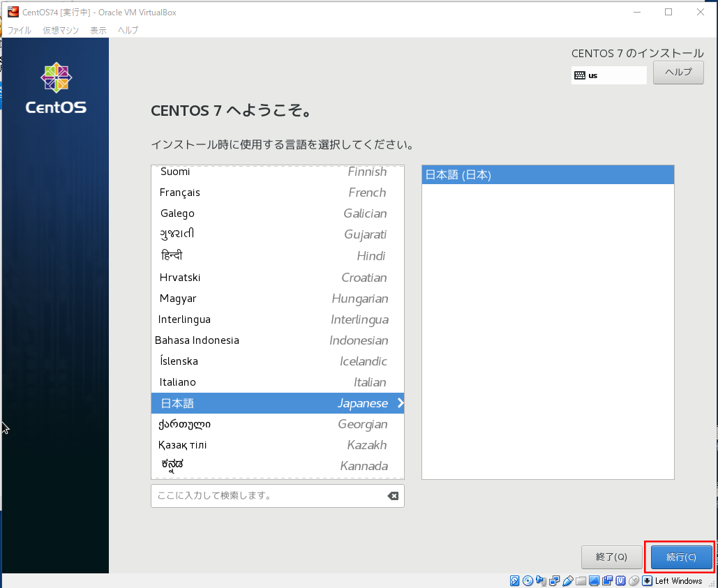Image resolution: width=718 pixels, height=588 pixels.
Task: Open the ヘルプ menu in the menu bar
Action: [x=128, y=30]
